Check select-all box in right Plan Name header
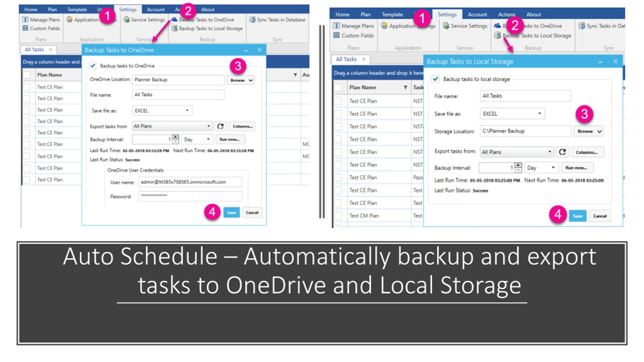Image resolution: width=644 pixels, height=362 pixels. point(338,87)
